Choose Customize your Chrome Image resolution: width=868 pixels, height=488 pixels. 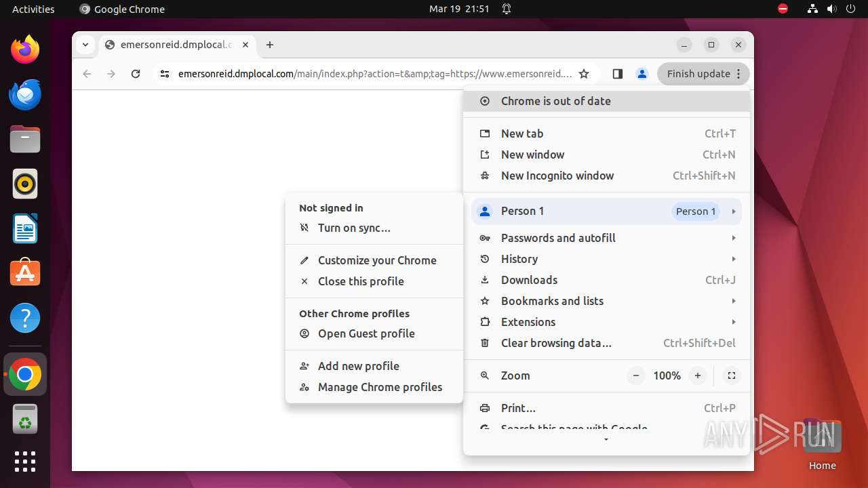coord(374,260)
